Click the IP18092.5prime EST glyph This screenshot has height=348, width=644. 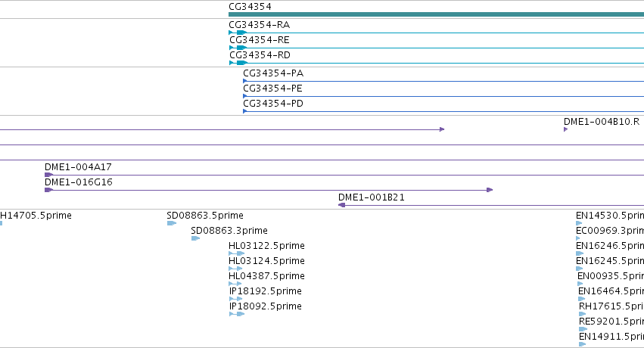click(237, 315)
